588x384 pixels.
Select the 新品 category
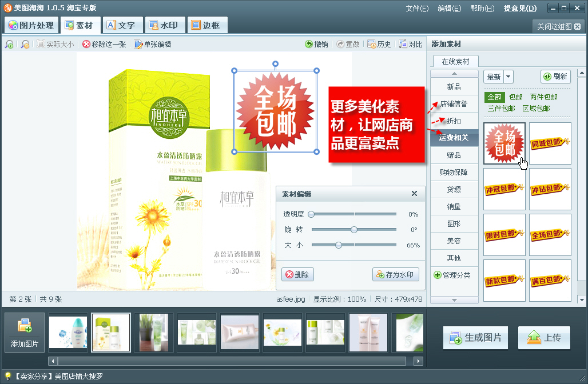click(454, 86)
